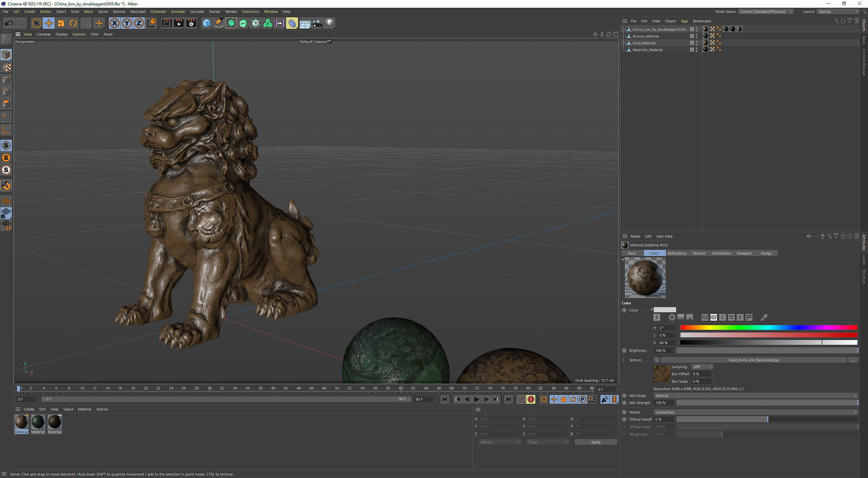Toggle X axis lock
The image size is (868, 478).
pyautogui.click(x=115, y=23)
